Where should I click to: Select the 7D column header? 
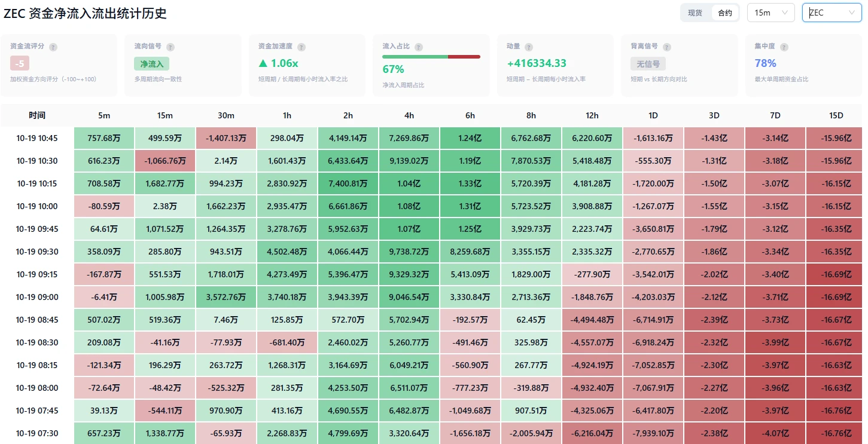[775, 115]
